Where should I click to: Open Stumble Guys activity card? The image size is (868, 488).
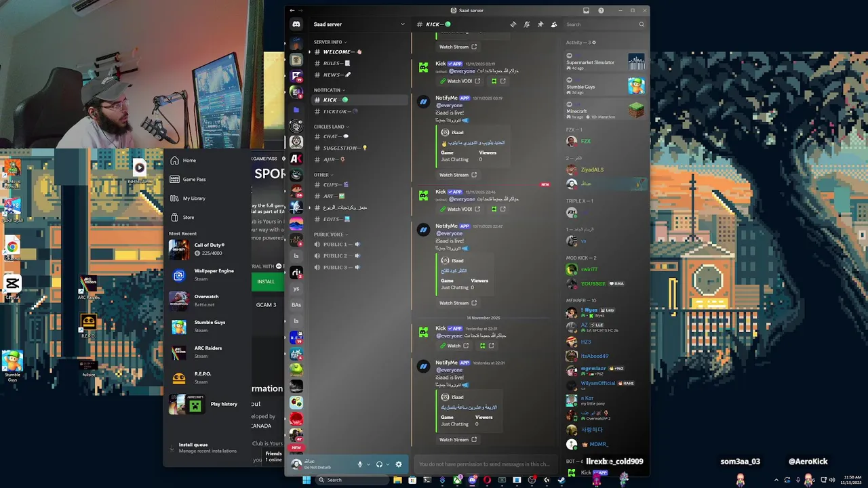click(x=606, y=86)
